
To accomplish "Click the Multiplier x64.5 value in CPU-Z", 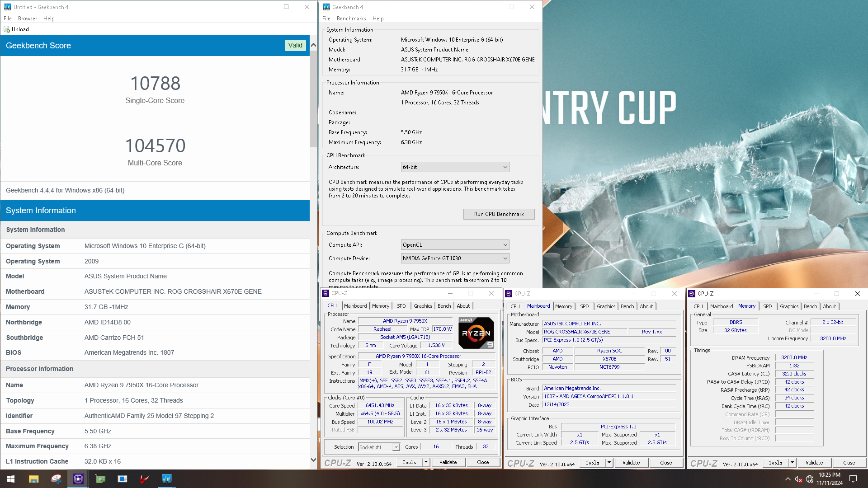I will tap(380, 414).
